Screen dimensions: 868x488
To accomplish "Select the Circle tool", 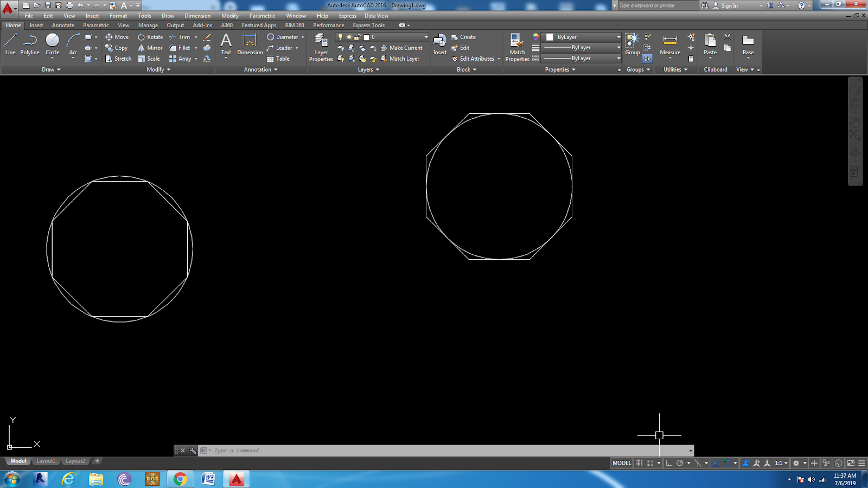I will (x=53, y=42).
